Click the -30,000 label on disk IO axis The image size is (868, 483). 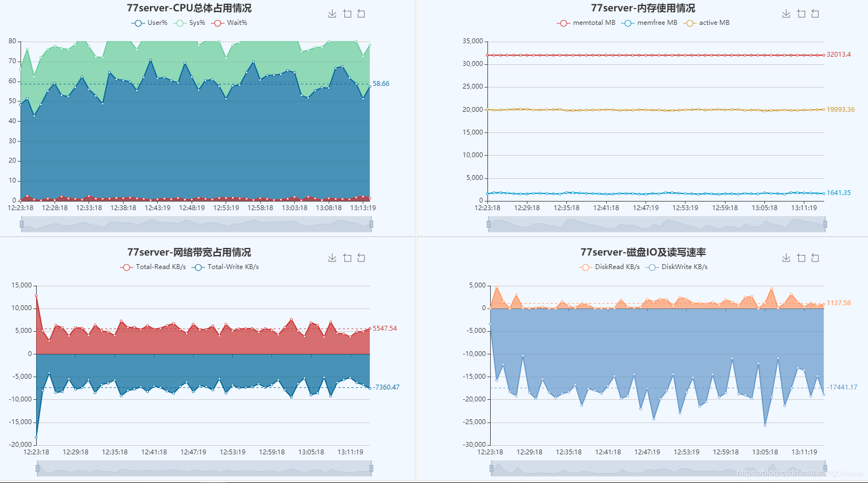(474, 445)
